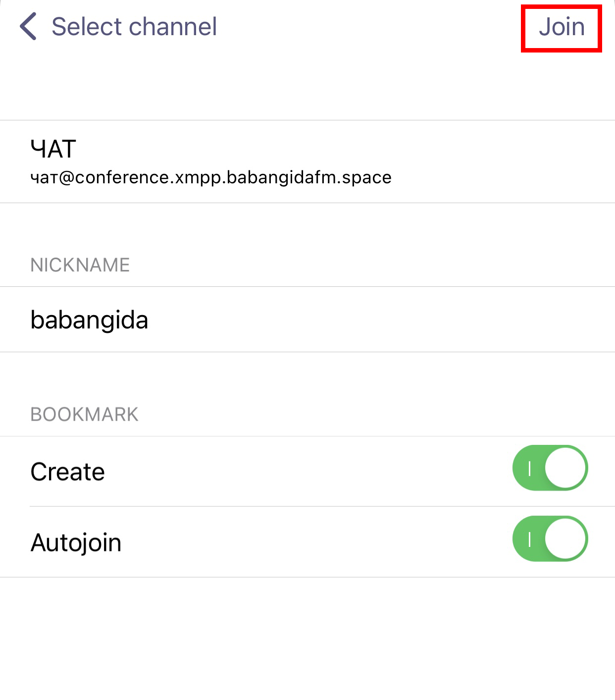Screen dimensions: 615x700
Task: Tap the back chevron arrow
Action: (x=28, y=27)
